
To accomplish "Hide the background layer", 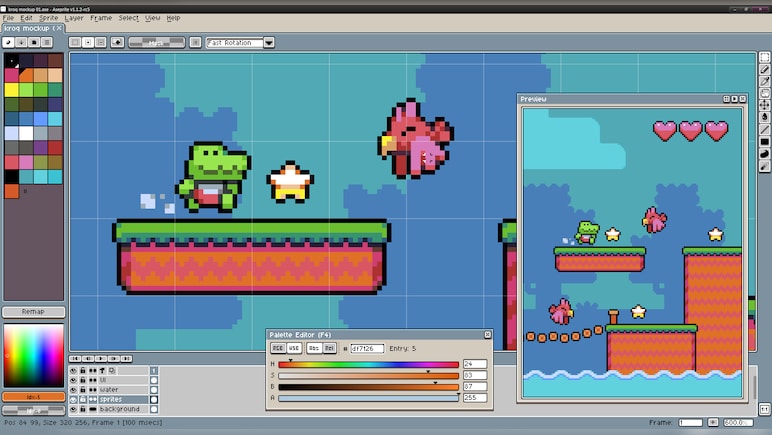I will click(x=73, y=409).
